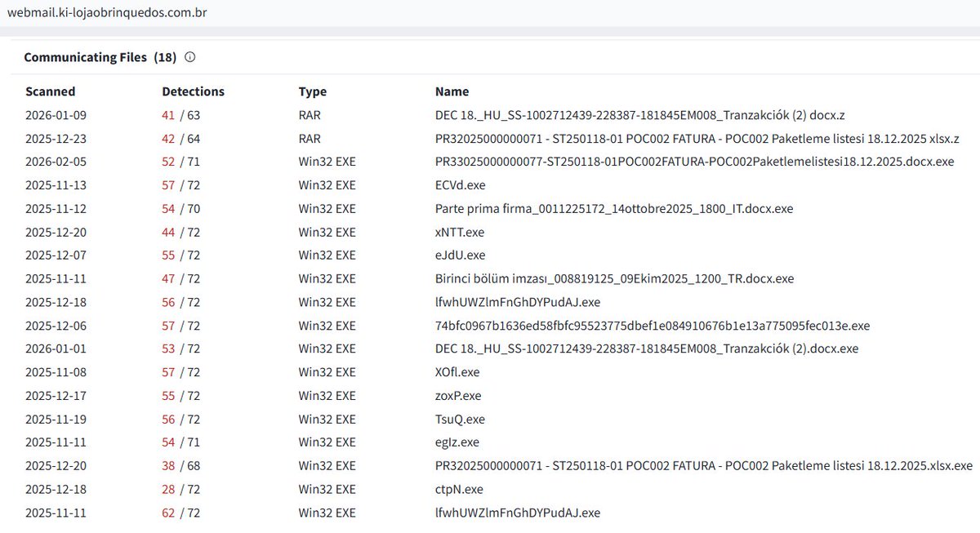Open the PR33025000000077 docx.exe file
980x533 pixels.
694,162
